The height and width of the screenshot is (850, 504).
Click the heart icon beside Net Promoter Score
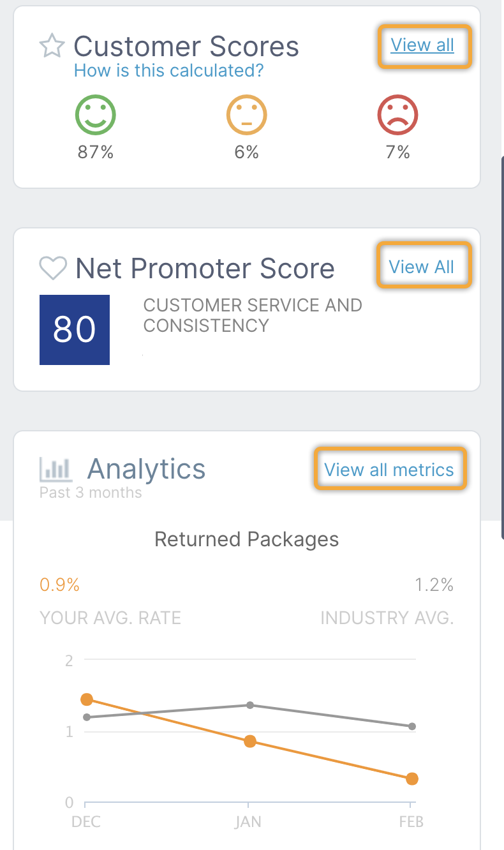(x=53, y=268)
